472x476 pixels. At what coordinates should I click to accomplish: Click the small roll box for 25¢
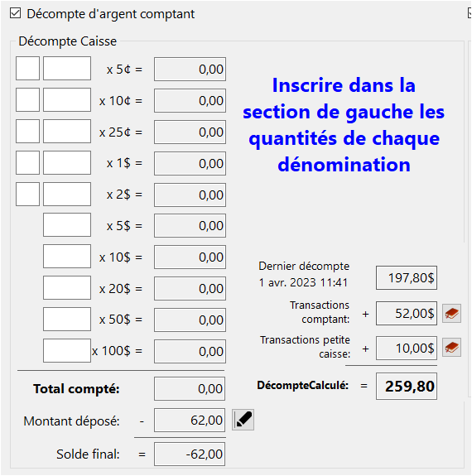tap(27, 131)
